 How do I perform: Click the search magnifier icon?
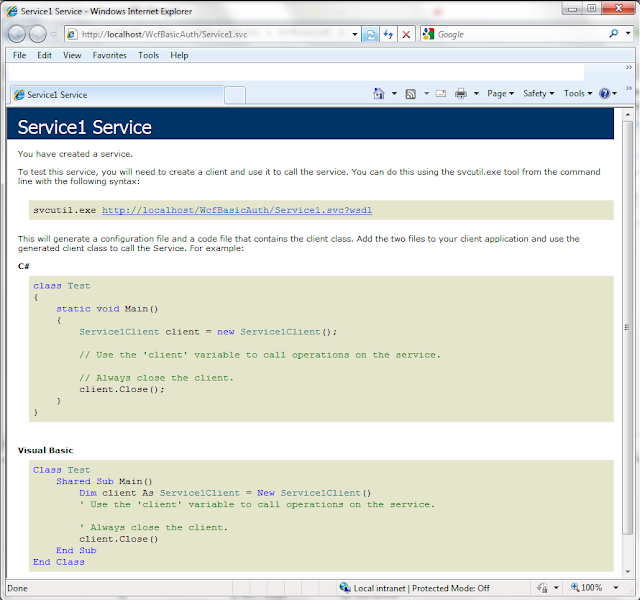(613, 33)
